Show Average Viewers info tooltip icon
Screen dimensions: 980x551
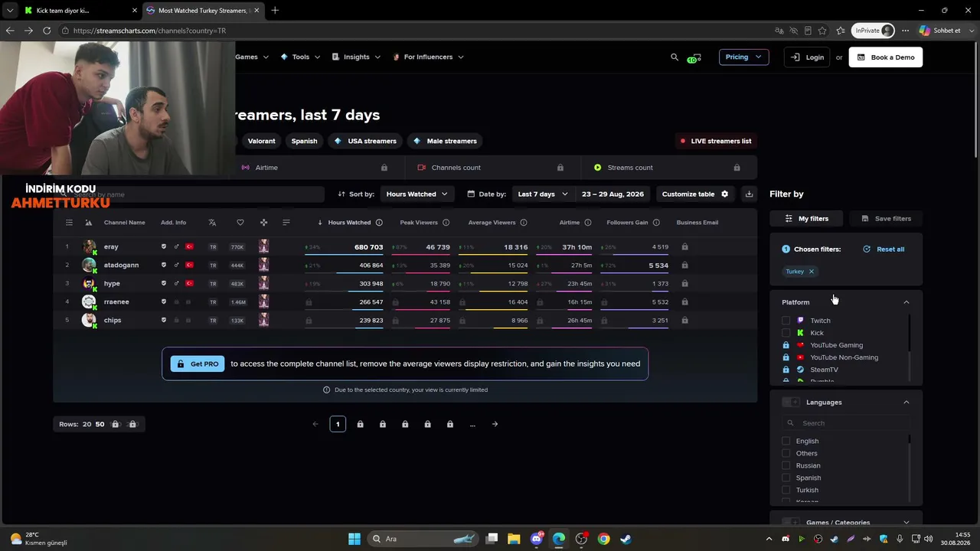coord(524,223)
